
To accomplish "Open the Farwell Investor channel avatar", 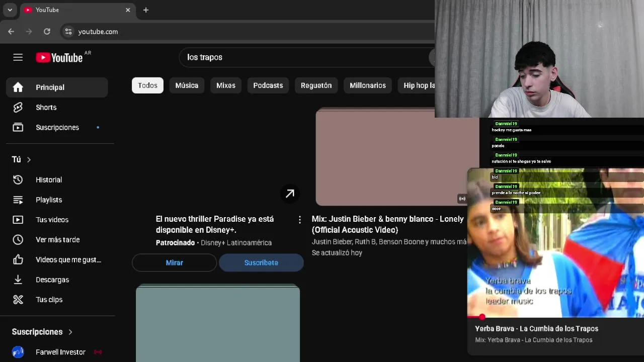I will tap(18, 352).
